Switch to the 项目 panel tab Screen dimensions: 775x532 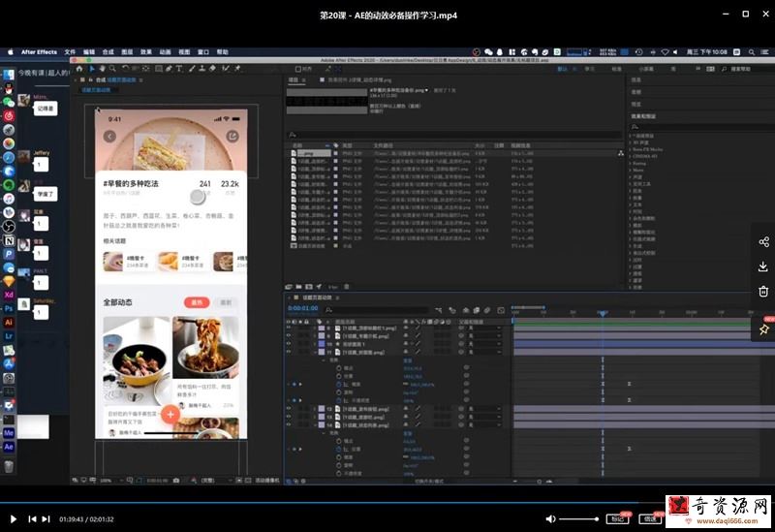point(294,79)
